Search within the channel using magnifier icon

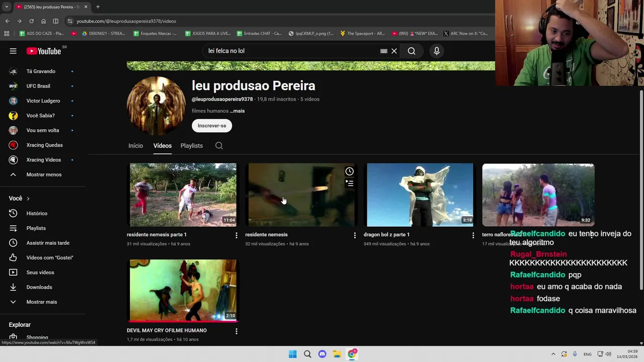tap(219, 146)
